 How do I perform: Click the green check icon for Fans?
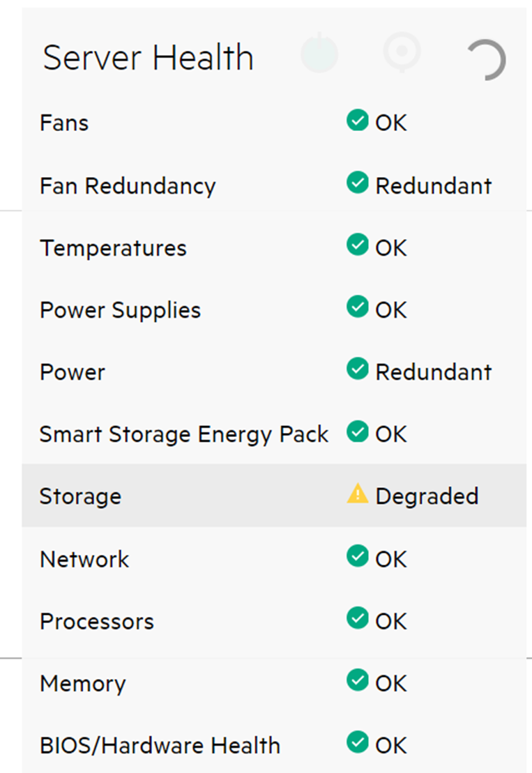pos(358,121)
